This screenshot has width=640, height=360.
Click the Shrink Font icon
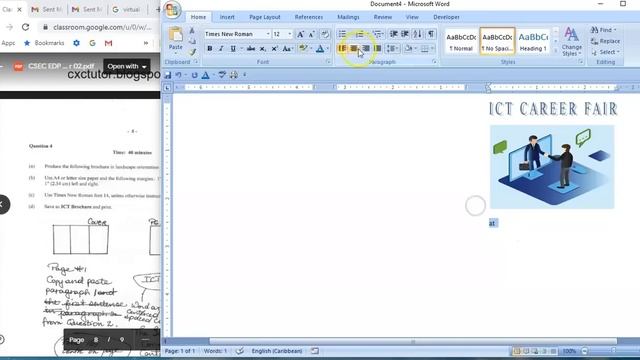click(311, 34)
